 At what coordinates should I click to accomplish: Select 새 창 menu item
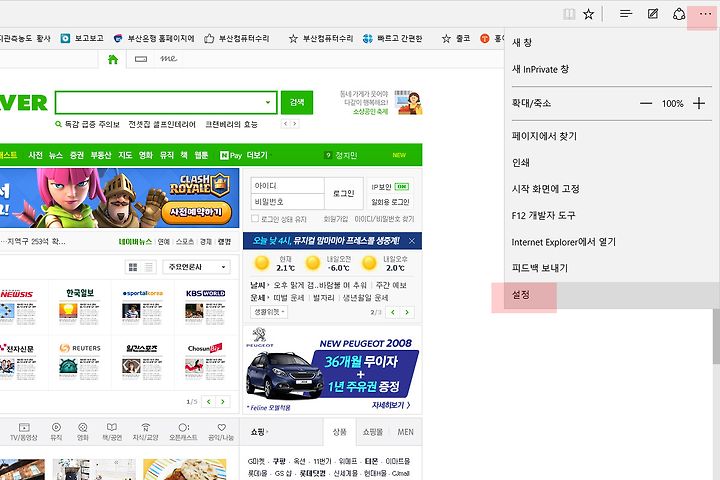pos(612,43)
